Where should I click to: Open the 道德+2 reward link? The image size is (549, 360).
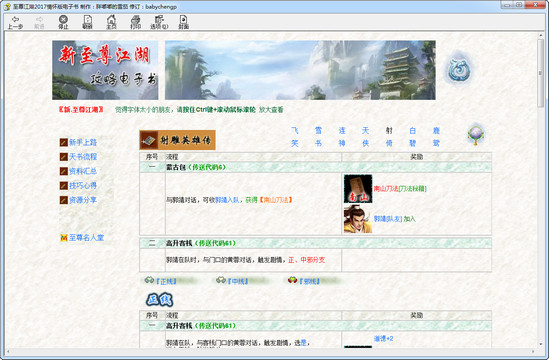tap(383, 339)
